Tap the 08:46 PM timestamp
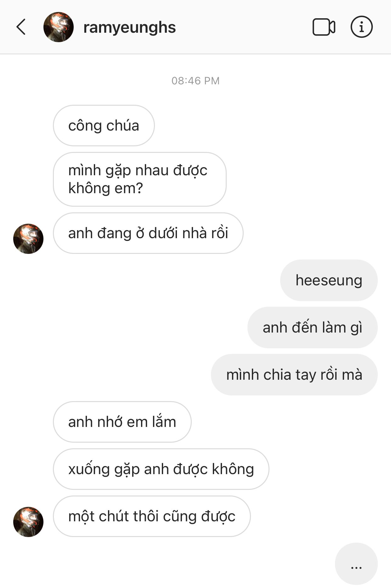The width and height of the screenshot is (391, 588). tap(195, 81)
